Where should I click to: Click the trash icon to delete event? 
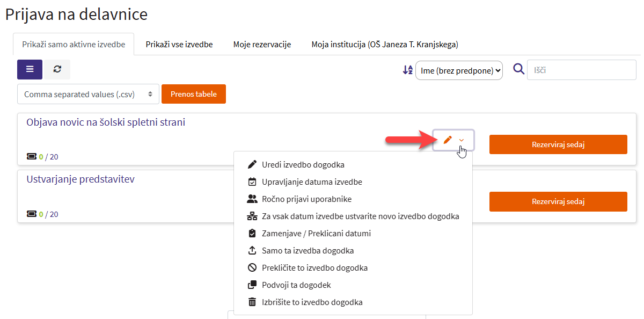pyautogui.click(x=252, y=302)
